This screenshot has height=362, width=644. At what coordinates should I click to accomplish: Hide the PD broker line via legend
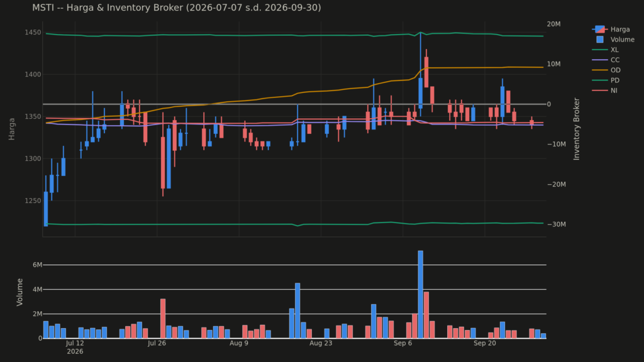[606, 80]
